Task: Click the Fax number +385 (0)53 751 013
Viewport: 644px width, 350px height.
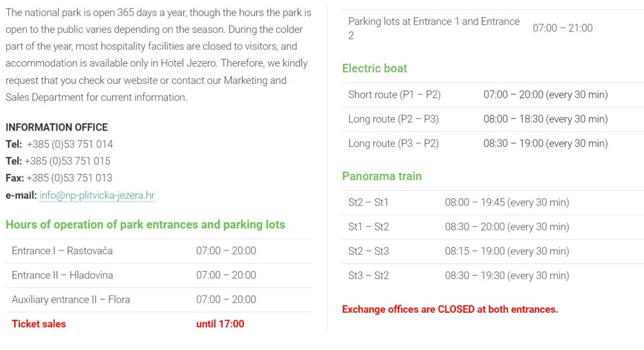Action: click(69, 178)
